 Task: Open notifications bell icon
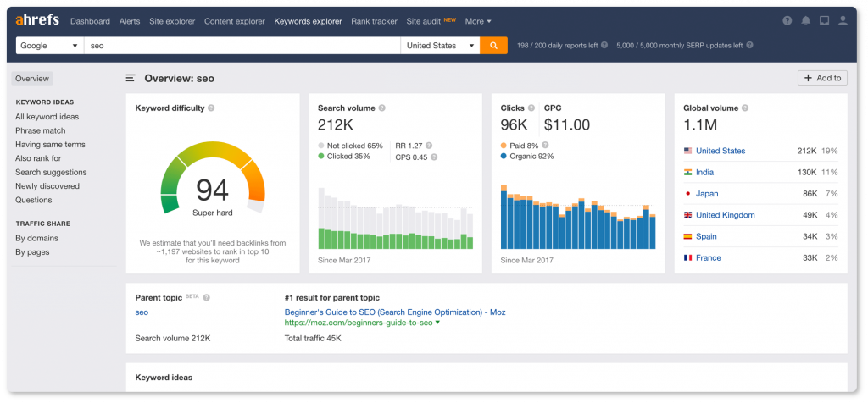[x=806, y=21]
